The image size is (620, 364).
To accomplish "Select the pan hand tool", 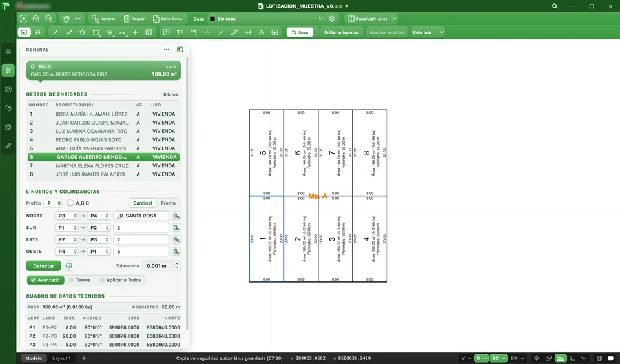I will [x=66, y=19].
